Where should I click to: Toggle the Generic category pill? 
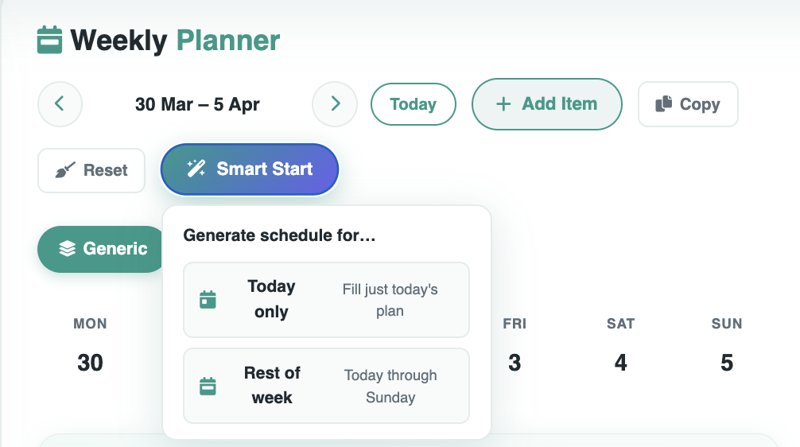click(x=102, y=249)
